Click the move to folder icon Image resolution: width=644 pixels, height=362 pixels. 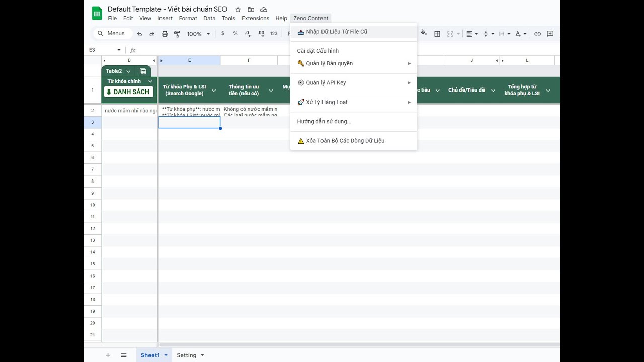[251, 9]
